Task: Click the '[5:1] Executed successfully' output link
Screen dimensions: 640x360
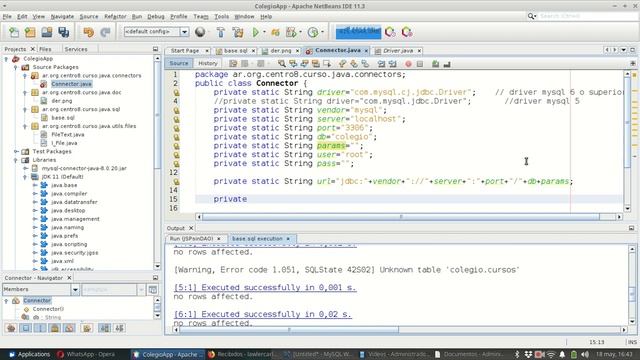Action: (x=265, y=287)
